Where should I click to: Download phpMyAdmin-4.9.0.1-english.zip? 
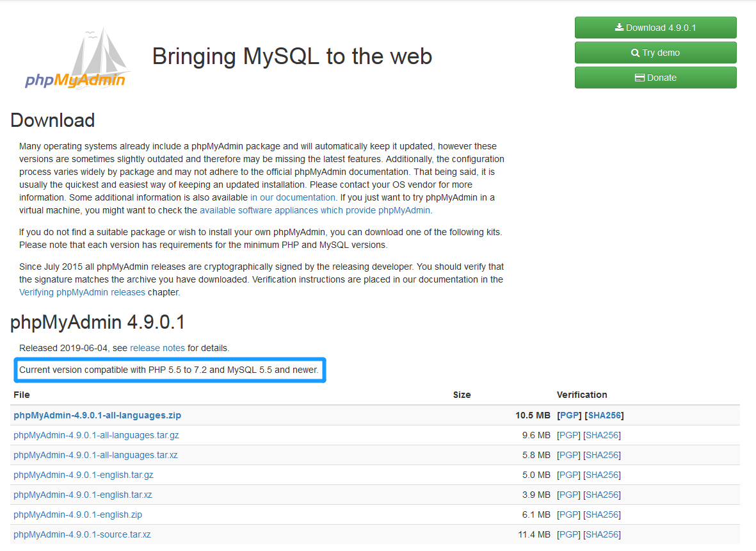(x=77, y=515)
